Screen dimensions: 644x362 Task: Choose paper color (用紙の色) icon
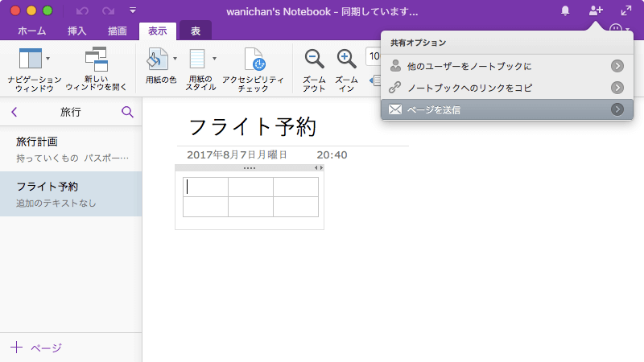157,59
